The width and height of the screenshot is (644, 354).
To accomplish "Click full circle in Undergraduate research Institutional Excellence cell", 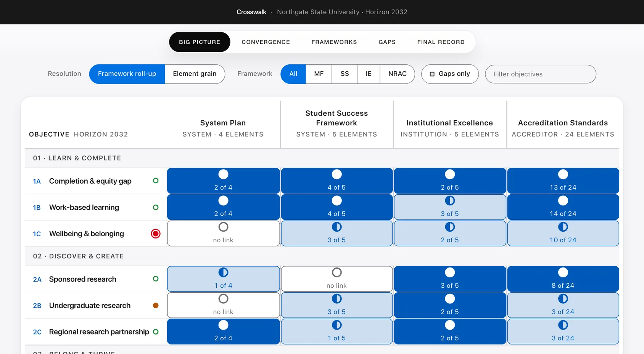I will click(450, 299).
